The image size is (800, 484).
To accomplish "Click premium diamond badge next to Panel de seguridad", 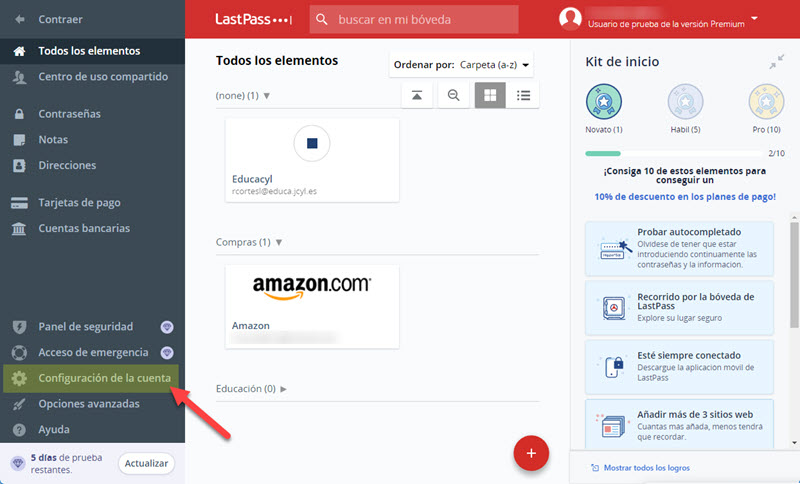I will [x=167, y=327].
